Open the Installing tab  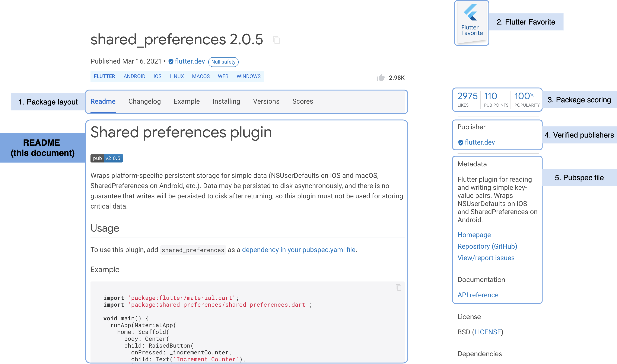(226, 101)
